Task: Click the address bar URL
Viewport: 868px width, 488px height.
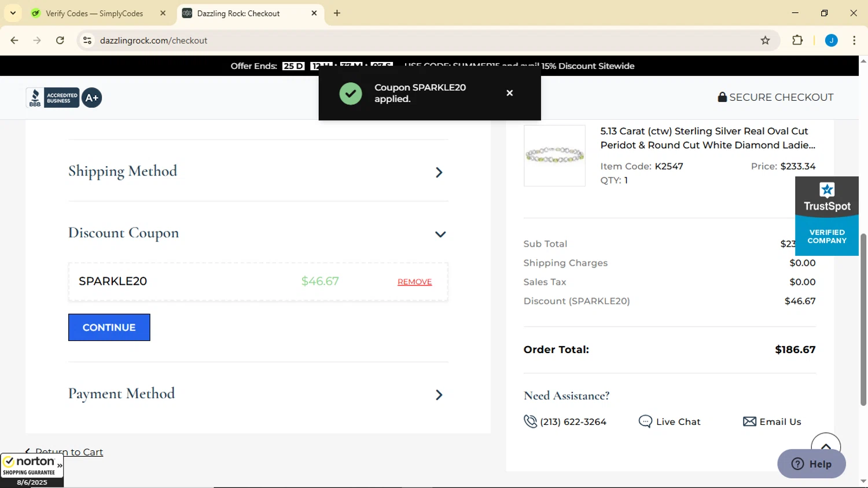Action: tap(153, 41)
